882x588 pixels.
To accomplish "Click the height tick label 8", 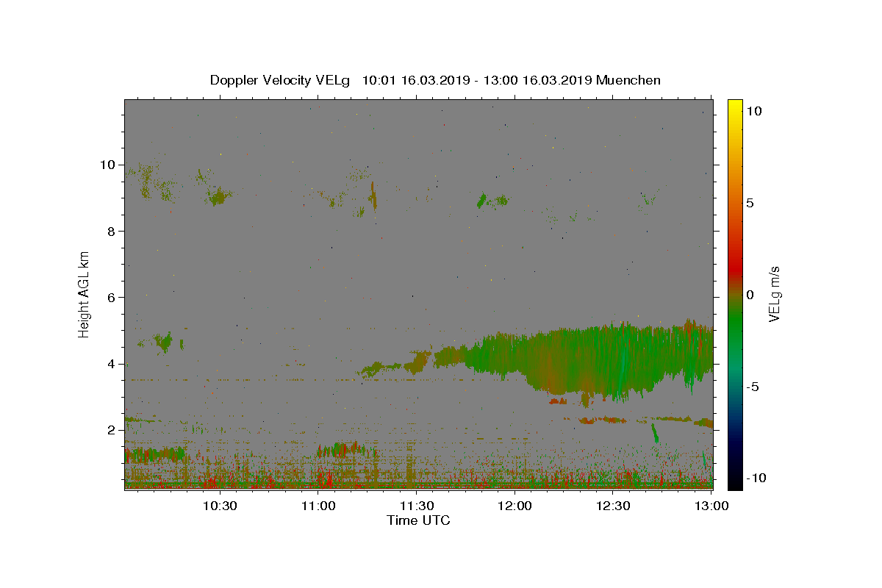I will point(112,231).
